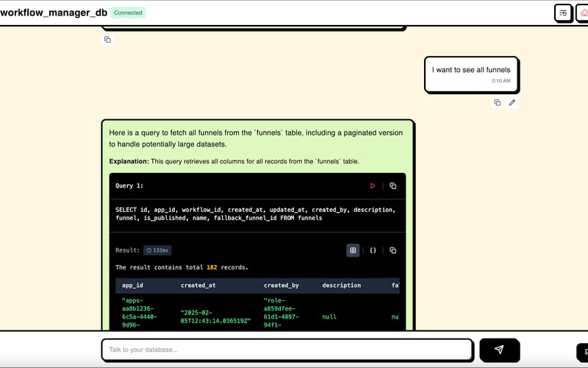Click the 2025-02-05T12:43:14 timestamp cell
The width and height of the screenshot is (588, 368).
[215, 316]
